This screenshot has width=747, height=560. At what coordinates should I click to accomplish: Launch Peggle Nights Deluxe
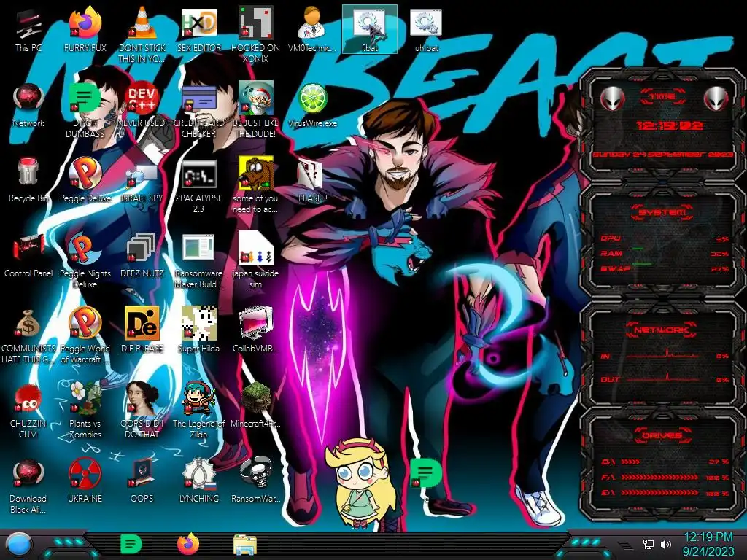pos(85,260)
